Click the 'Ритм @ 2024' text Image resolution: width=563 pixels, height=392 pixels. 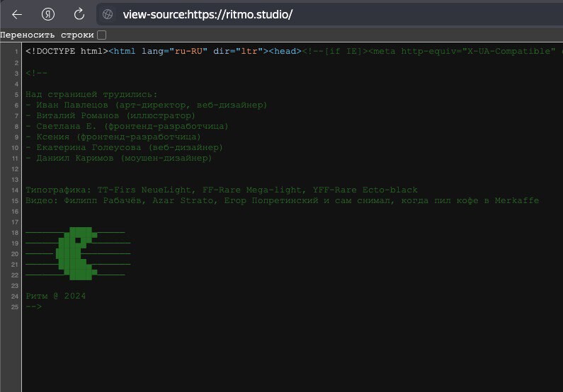tap(55, 296)
